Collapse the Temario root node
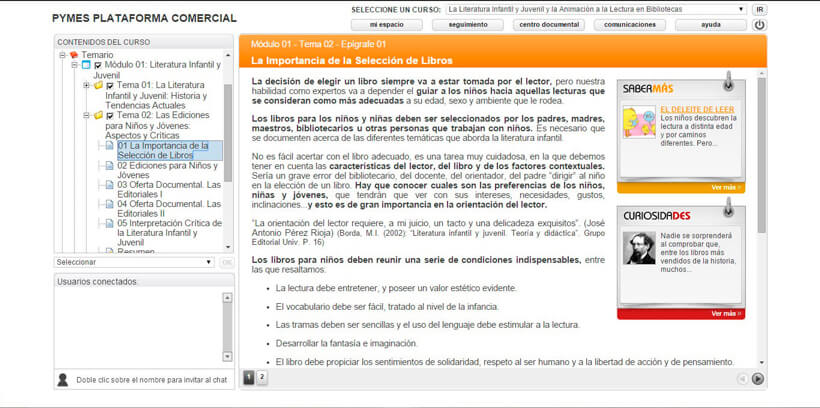Viewport: 820px width, 408px height. (x=62, y=55)
